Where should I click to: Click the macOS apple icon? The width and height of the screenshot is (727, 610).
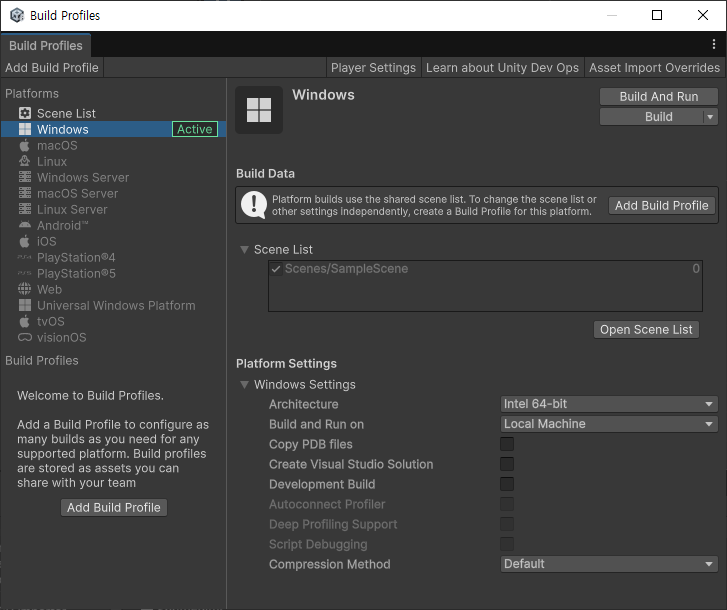[x=25, y=145]
